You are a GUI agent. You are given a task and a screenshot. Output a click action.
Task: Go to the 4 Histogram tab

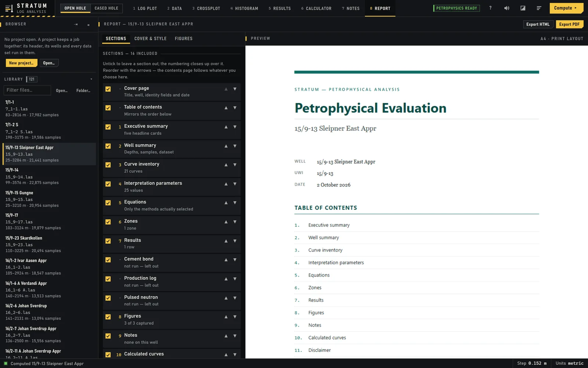point(244,8)
